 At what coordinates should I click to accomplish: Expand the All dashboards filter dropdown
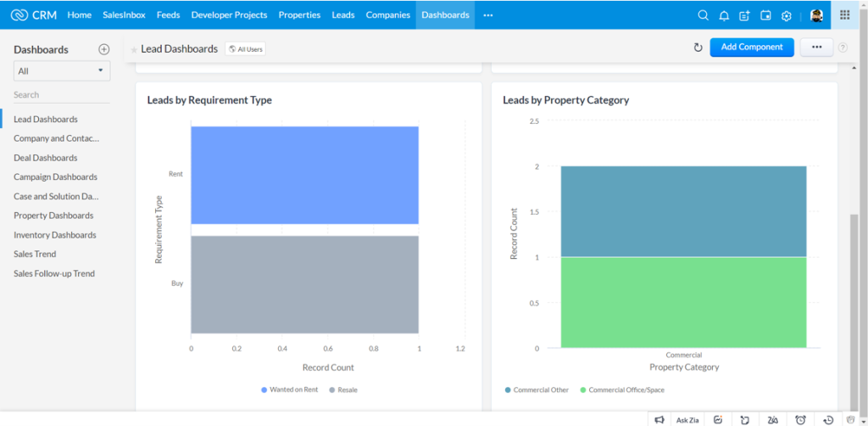(x=62, y=71)
